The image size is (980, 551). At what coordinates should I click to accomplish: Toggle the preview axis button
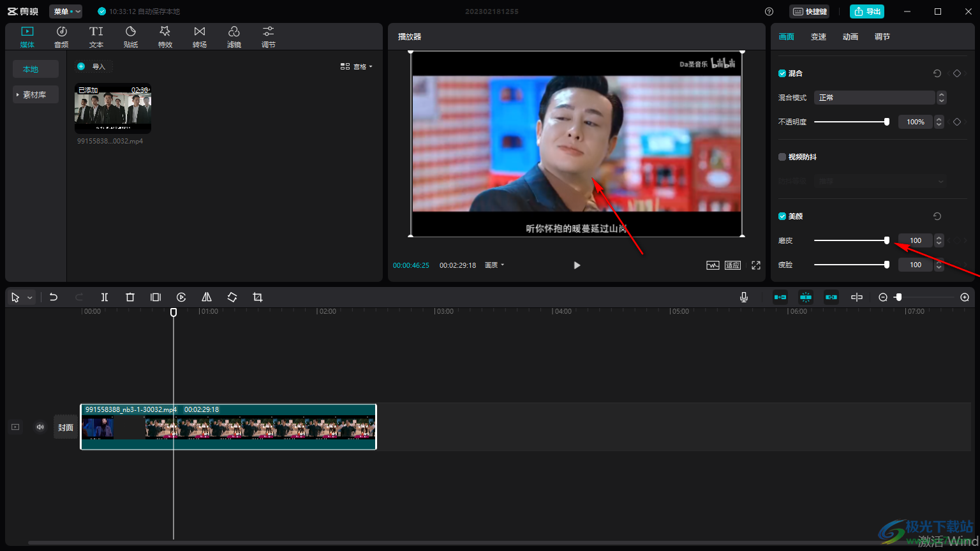(x=857, y=297)
